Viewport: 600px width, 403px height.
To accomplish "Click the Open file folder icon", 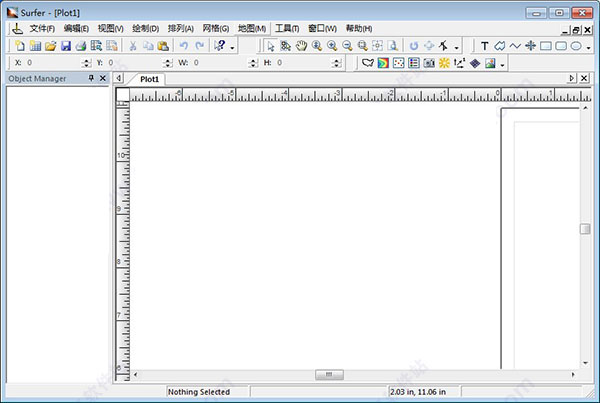I will pos(51,46).
